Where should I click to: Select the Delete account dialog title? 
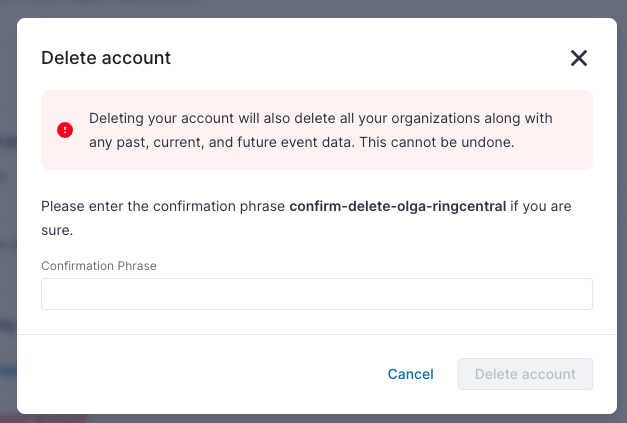coord(106,58)
